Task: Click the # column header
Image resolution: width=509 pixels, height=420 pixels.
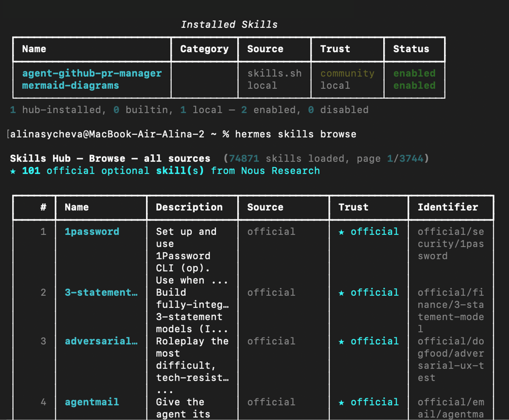Action: tap(43, 207)
